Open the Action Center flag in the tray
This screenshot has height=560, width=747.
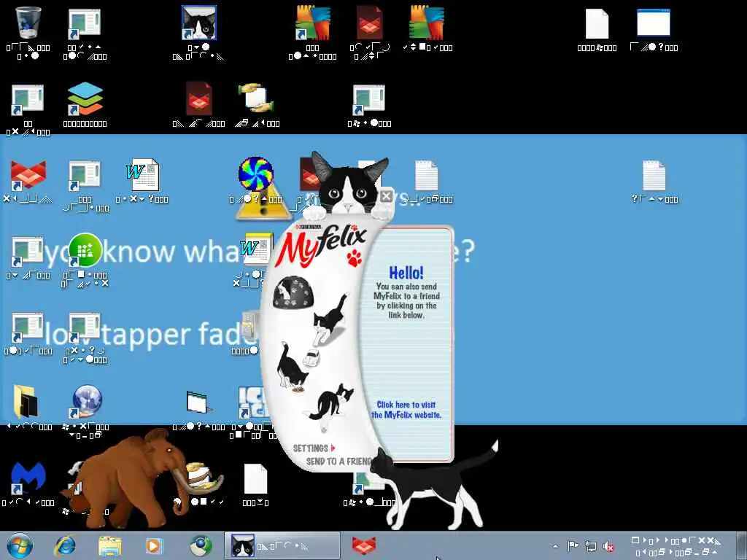573,546
